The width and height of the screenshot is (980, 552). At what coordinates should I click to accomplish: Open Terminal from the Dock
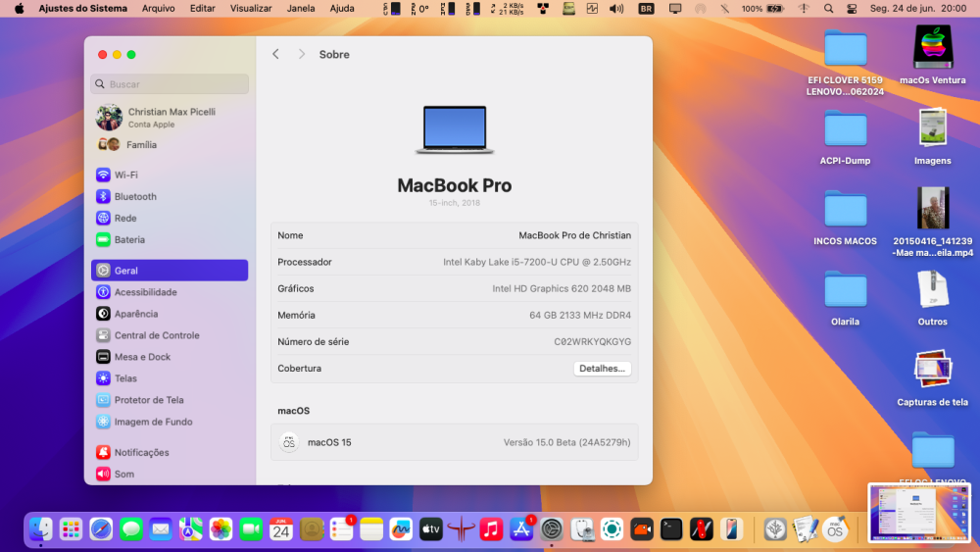[x=671, y=529]
